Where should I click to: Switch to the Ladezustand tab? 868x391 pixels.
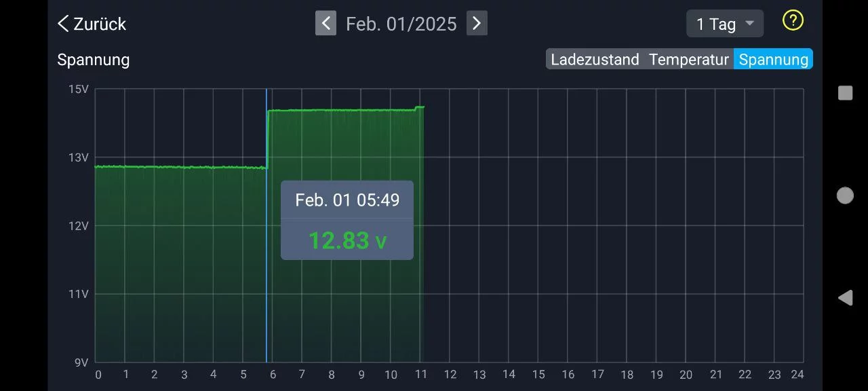(x=595, y=60)
